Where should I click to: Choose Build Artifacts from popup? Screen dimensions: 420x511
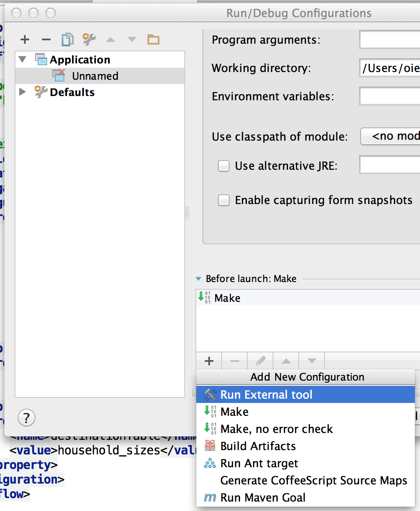tap(306, 446)
